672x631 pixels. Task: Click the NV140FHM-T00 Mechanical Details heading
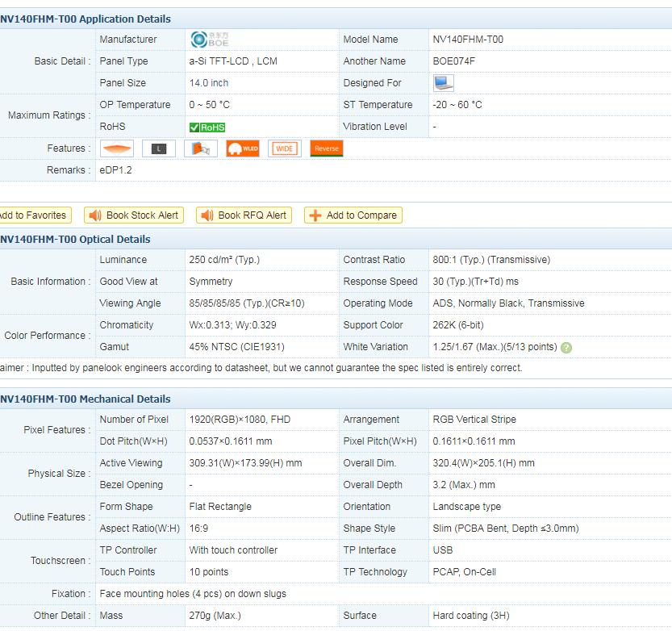coord(86,399)
